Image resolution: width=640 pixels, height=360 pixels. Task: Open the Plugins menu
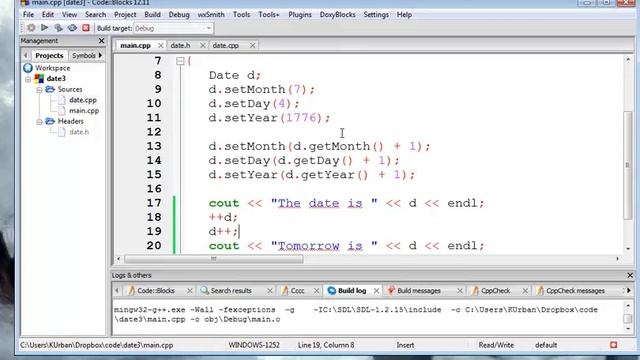point(300,15)
